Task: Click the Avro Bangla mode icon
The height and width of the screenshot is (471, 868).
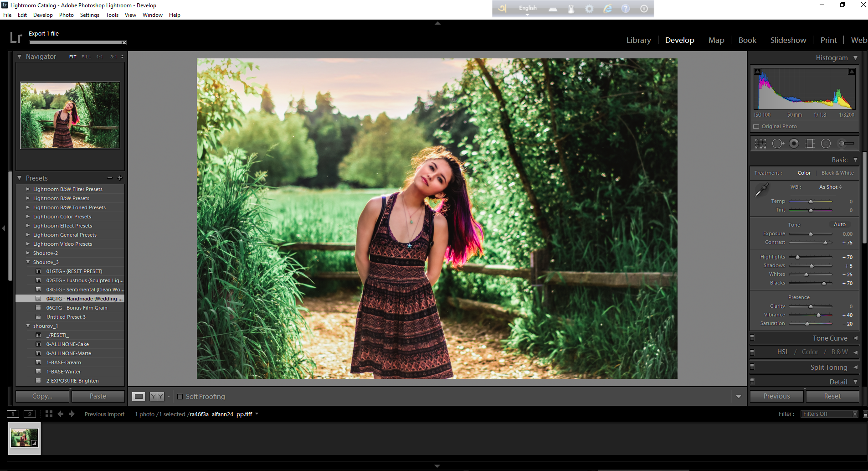Action: (x=502, y=9)
